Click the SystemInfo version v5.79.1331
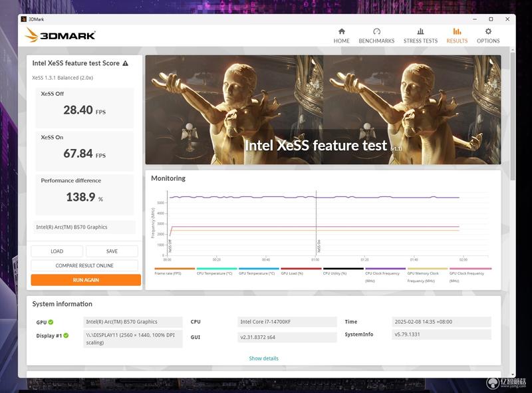 pyautogui.click(x=442, y=334)
